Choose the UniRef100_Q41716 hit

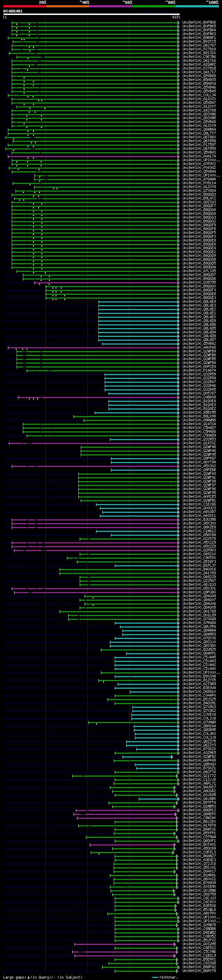[199, 60]
